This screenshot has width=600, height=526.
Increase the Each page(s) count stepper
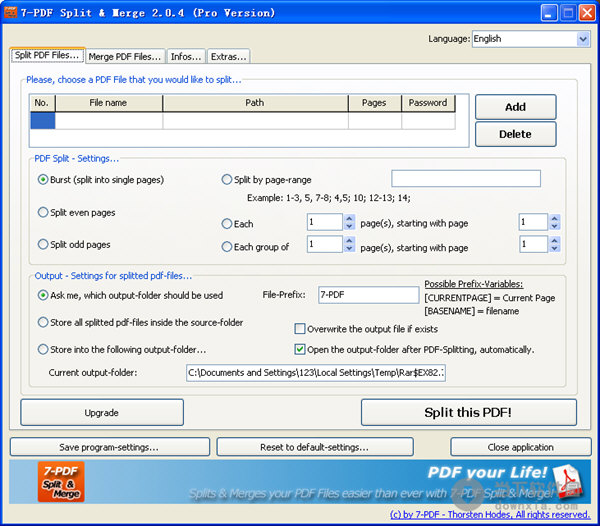pyautogui.click(x=349, y=219)
